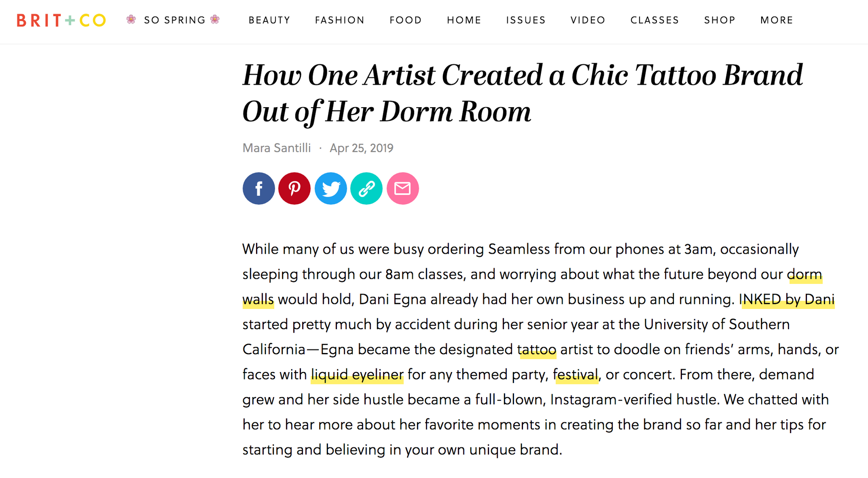This screenshot has height=478, width=868.
Task: Expand the More menu
Action: [776, 20]
